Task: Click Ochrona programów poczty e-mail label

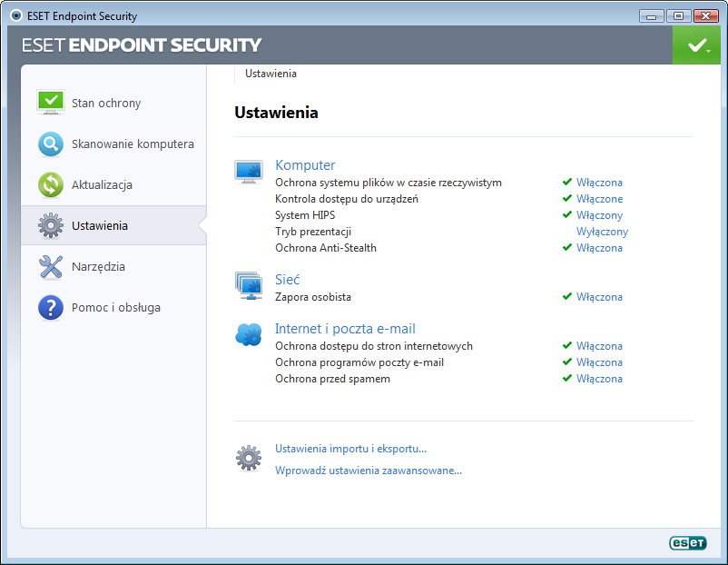Action: click(x=359, y=362)
